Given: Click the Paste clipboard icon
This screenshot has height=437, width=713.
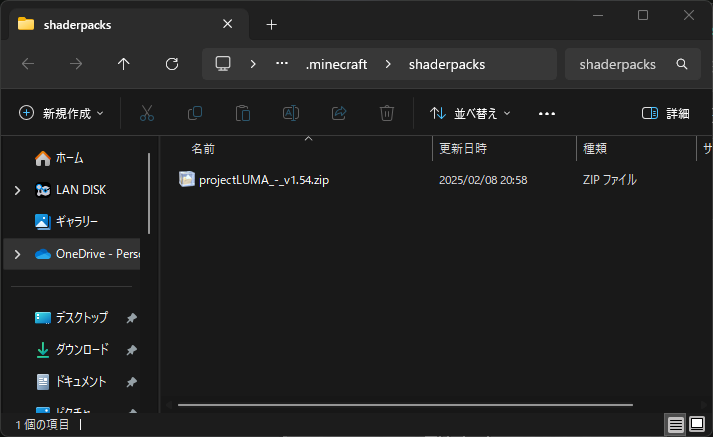Looking at the screenshot, I should 242,114.
